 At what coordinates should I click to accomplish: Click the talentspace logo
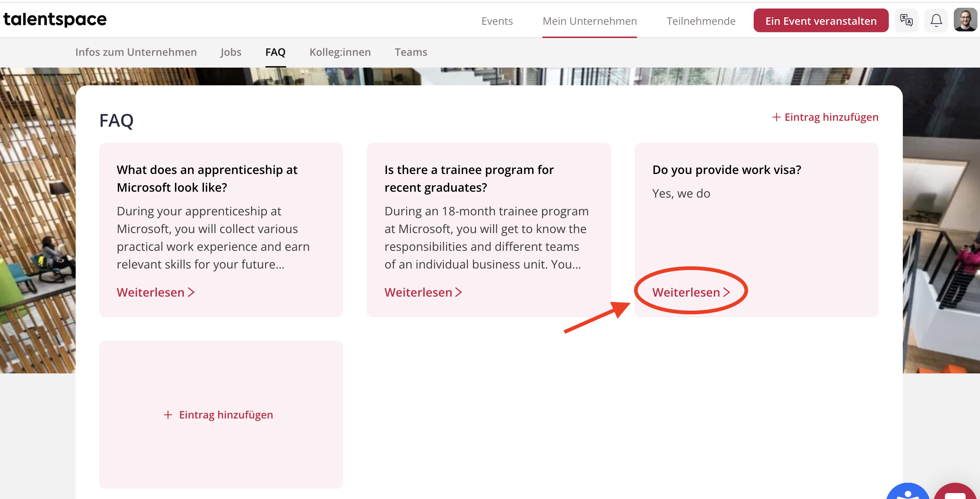pos(55,19)
